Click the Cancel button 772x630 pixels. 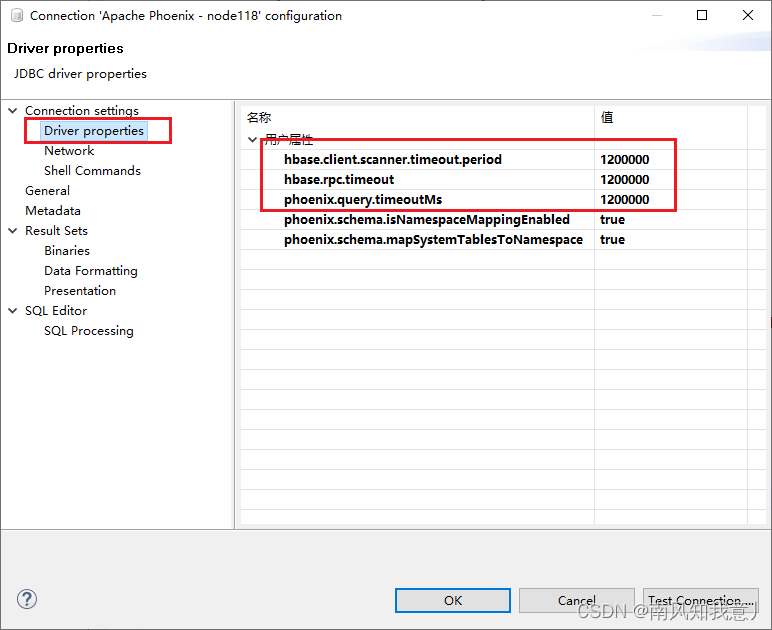tap(577, 600)
